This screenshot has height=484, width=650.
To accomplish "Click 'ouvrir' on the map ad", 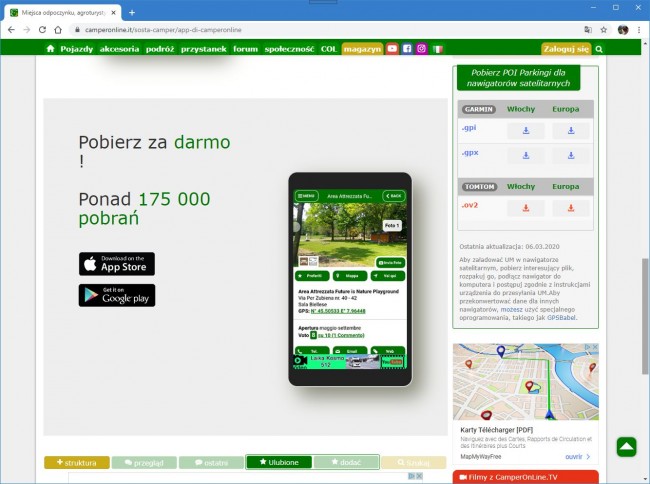I will (577, 457).
